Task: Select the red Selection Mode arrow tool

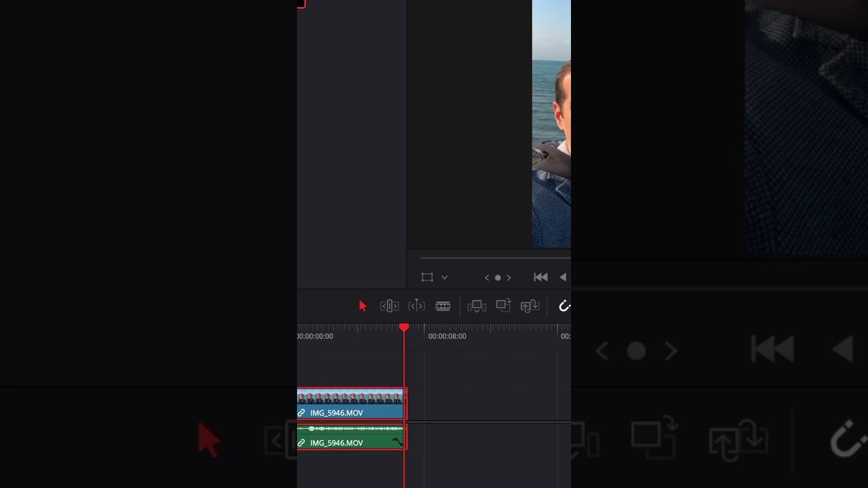Action: coord(362,306)
